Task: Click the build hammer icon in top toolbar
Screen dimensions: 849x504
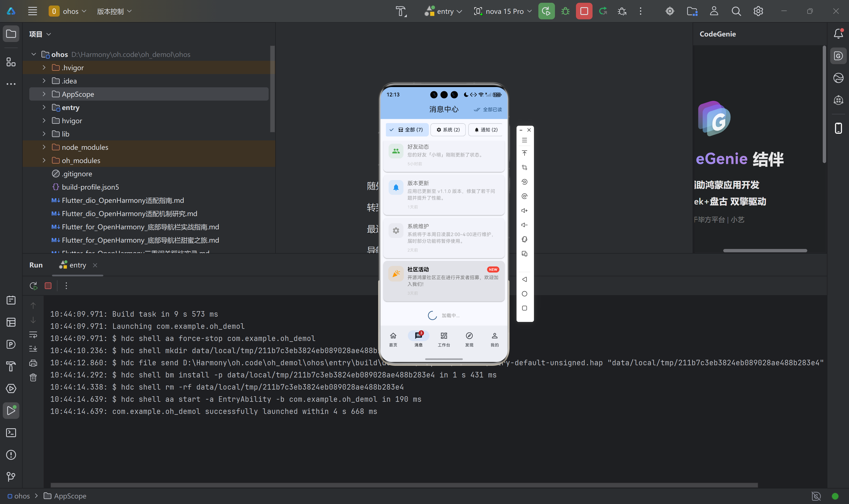Action: tap(401, 11)
